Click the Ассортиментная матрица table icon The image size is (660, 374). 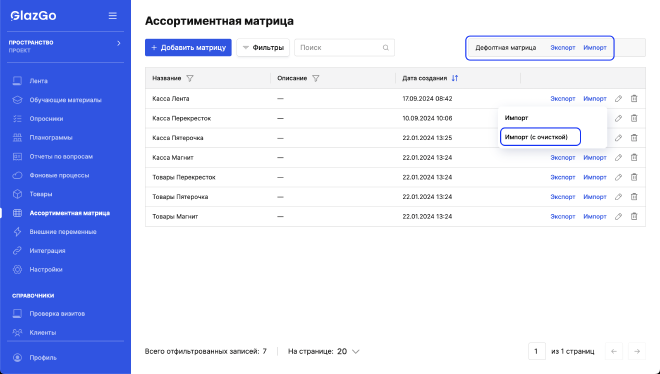pyautogui.click(x=17, y=213)
